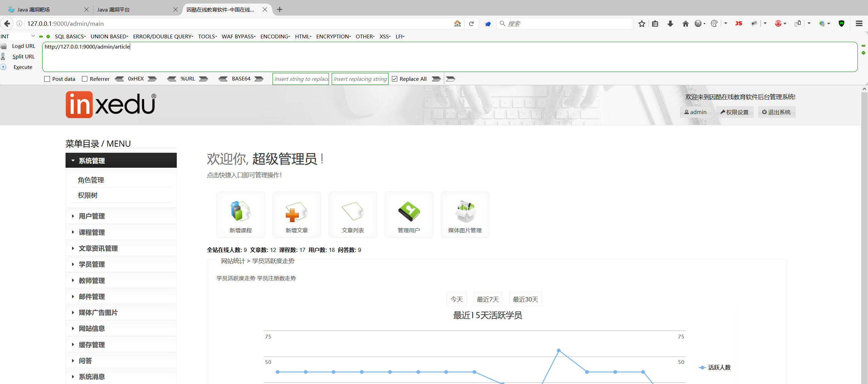Bookmark page with the star icon
This screenshot has width=868, height=384.
641,24
